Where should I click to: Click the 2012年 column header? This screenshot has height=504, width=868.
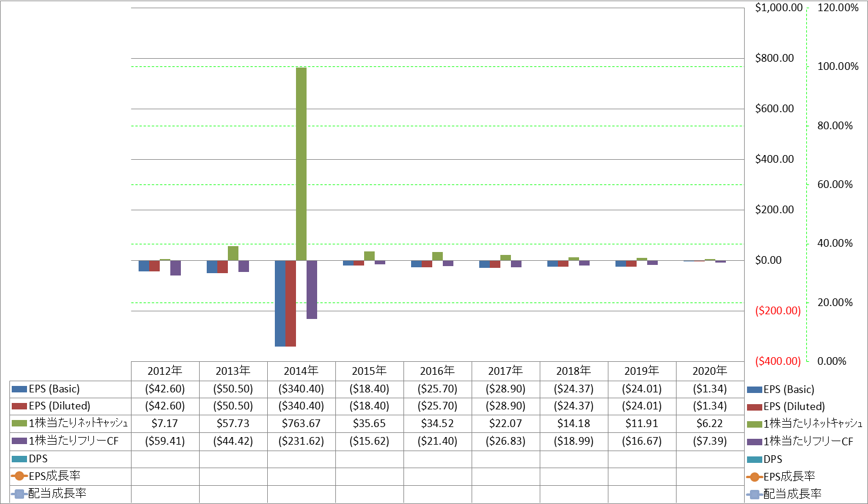click(x=165, y=371)
